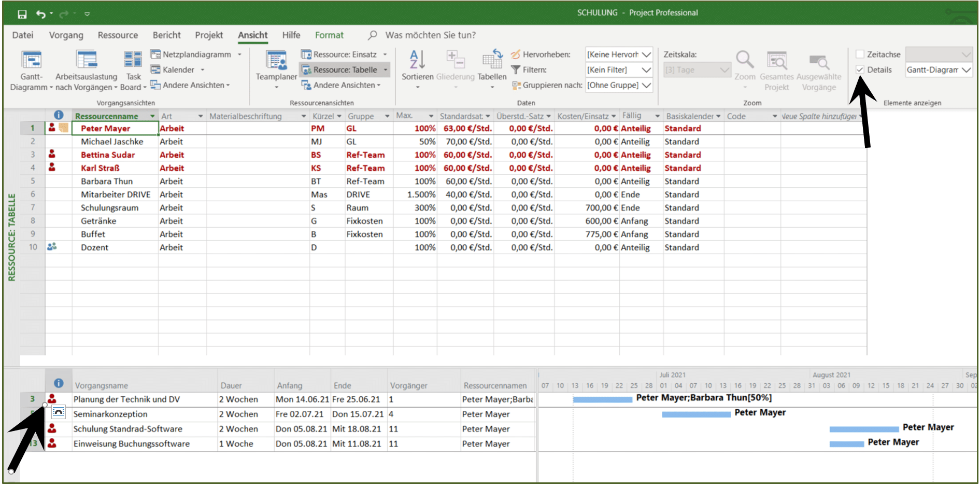This screenshot has height=486, width=980.
Task: Click the Standardsatz column header
Action: click(x=465, y=116)
